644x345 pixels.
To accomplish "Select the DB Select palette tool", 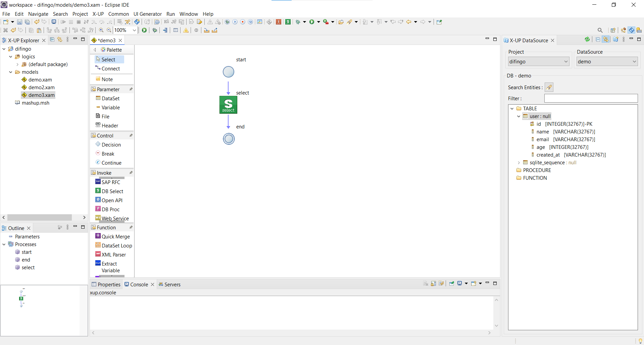I will pyautogui.click(x=112, y=191).
